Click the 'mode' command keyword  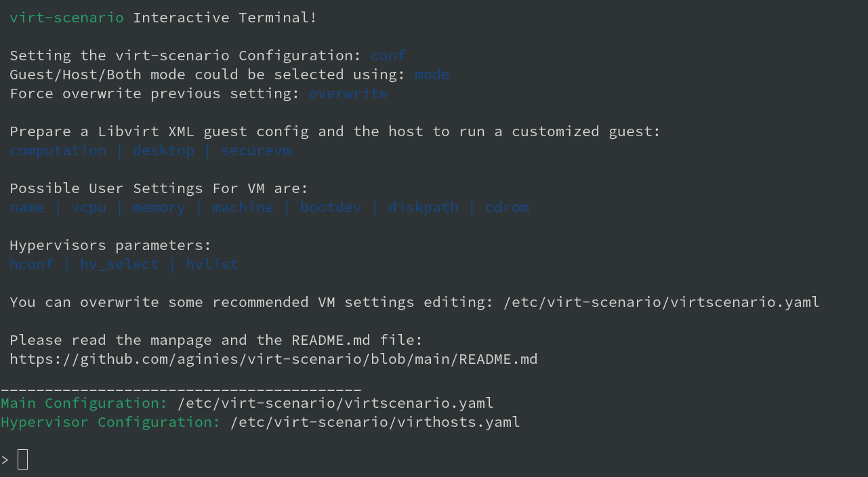click(432, 75)
